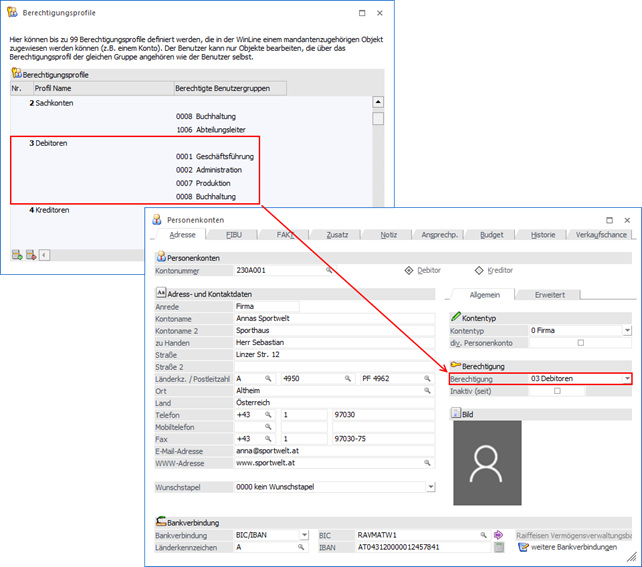
Task: Click the search icon in the Ort field
Action: pyautogui.click(x=428, y=392)
